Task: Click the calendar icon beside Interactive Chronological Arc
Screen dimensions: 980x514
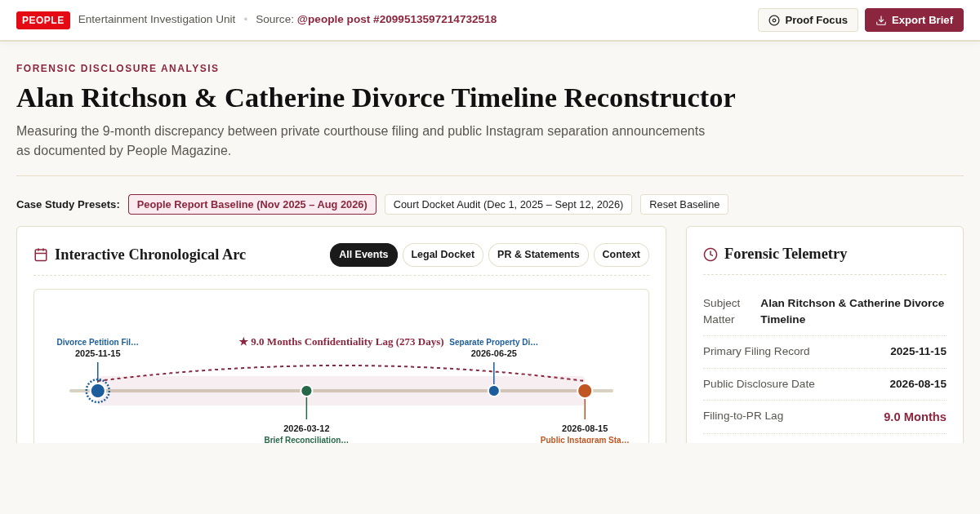Action: point(41,255)
